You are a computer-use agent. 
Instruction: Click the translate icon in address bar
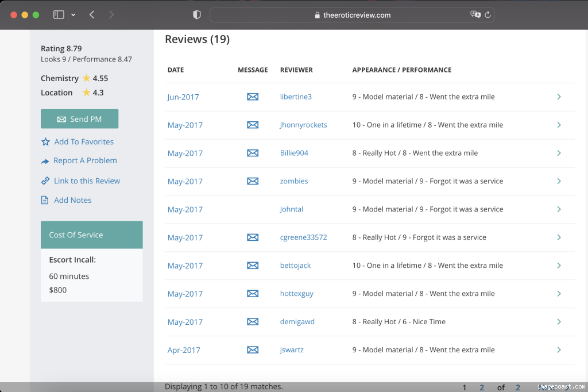475,15
